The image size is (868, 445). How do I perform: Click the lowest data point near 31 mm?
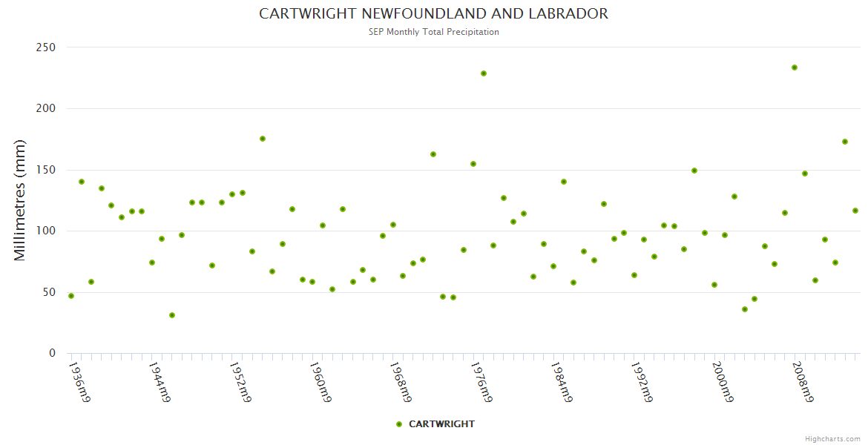pyautogui.click(x=172, y=315)
